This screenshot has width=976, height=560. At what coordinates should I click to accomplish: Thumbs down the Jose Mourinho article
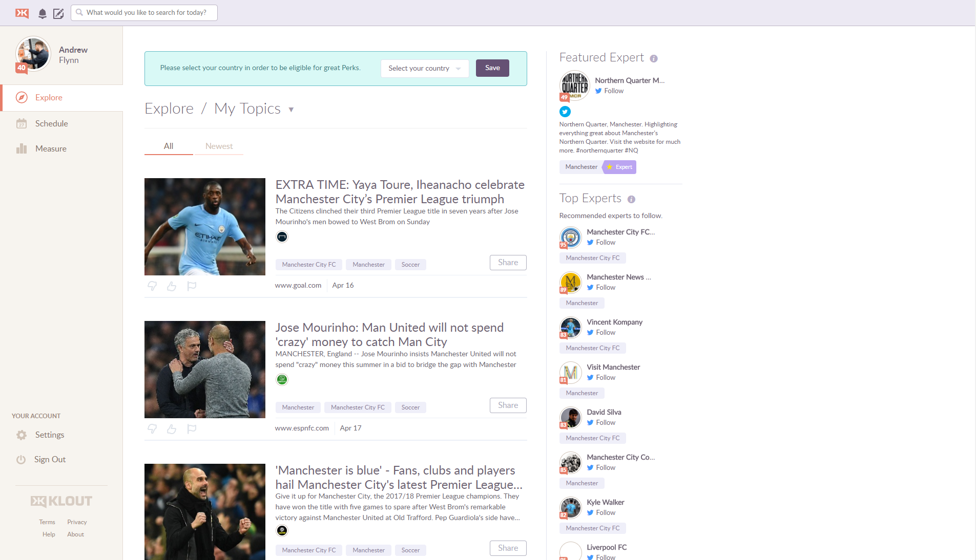click(152, 428)
